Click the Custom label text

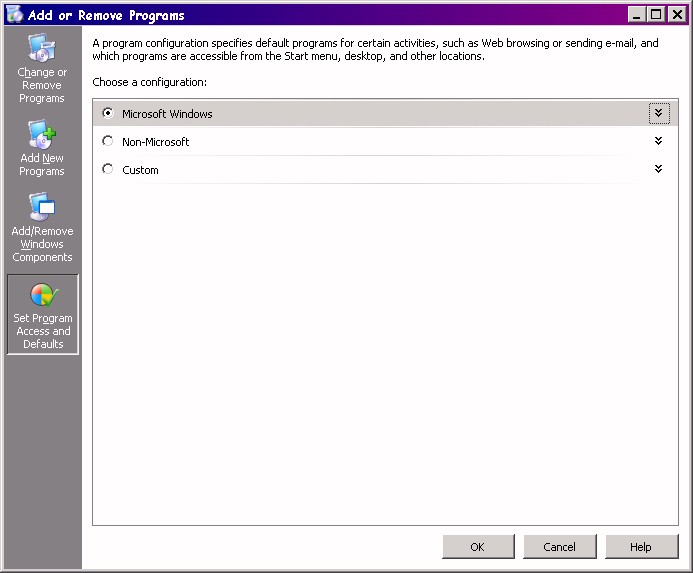click(140, 170)
